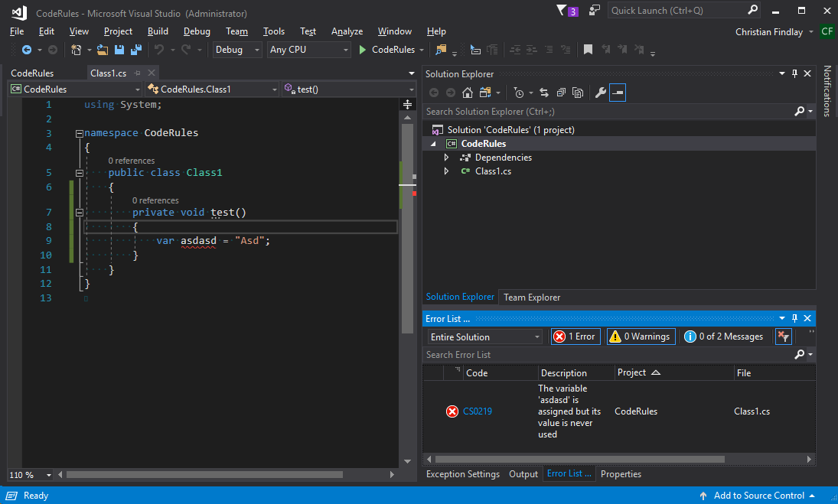The width and height of the screenshot is (838, 504).
Task: Click Sync with Active Document in Solution Explorer
Action: [545, 92]
